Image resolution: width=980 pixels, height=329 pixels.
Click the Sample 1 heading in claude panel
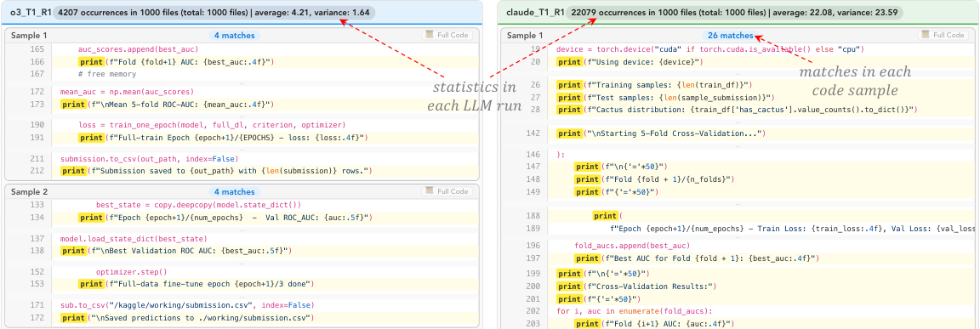(524, 36)
